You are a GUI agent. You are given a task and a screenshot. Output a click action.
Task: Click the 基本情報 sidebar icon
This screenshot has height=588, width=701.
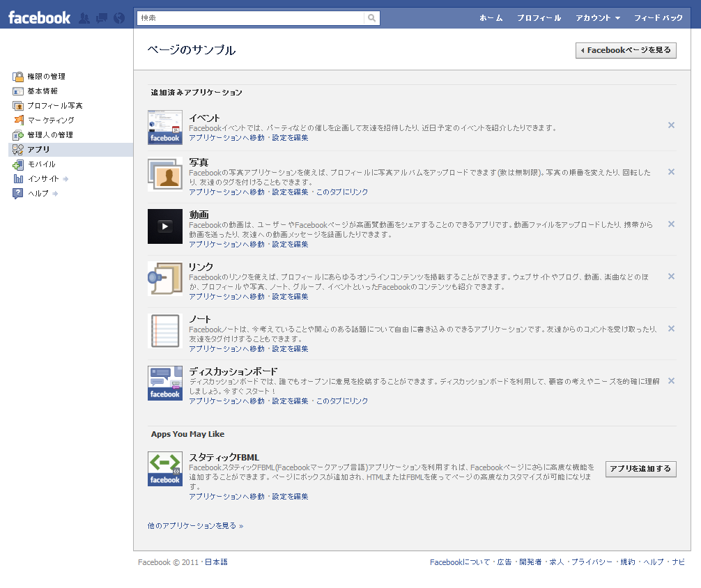[18, 91]
